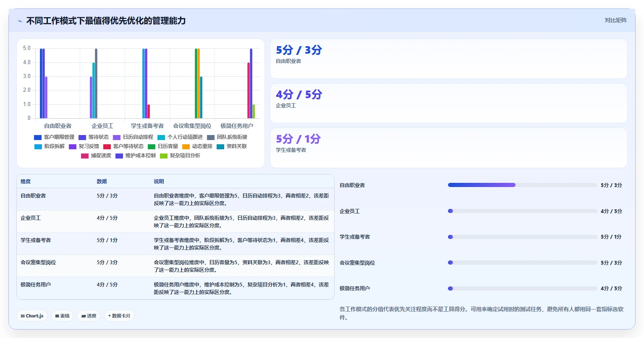
Task: Click the 4分 / 5分 value beside 极简任务用户 progress bar
Action: coord(611,289)
